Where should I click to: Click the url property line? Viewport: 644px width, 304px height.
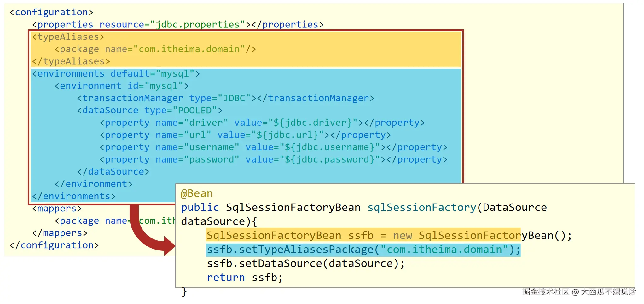pos(245,135)
